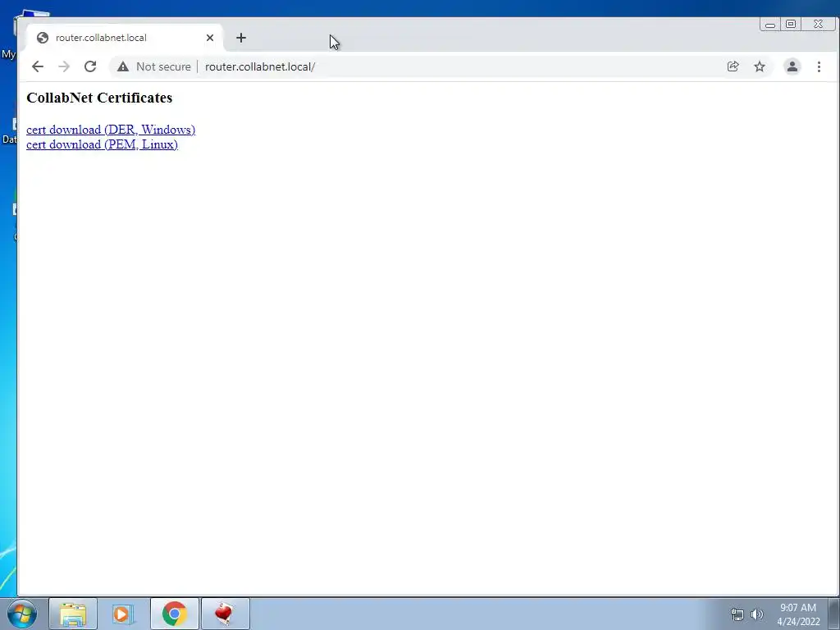
Task: Open the Windows Start menu
Action: tap(22, 614)
